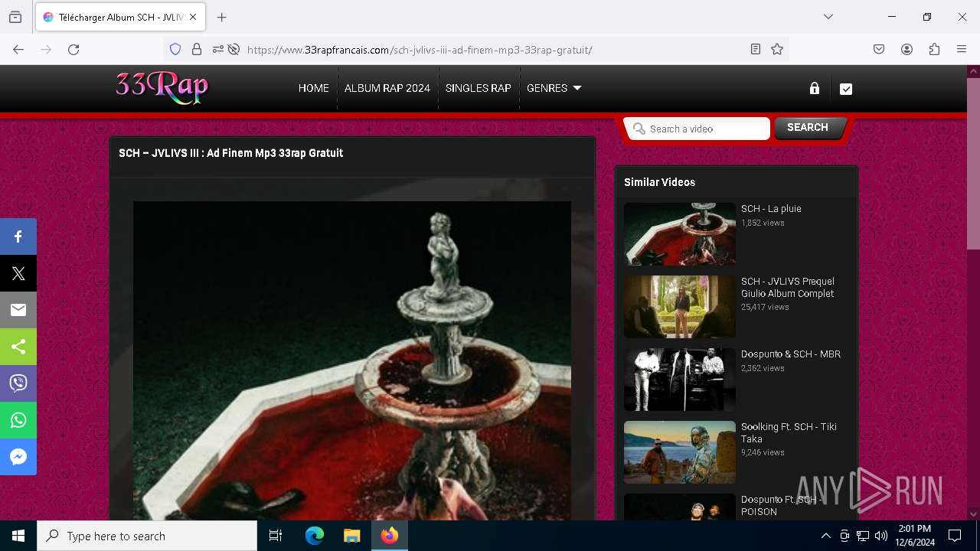Viewport: 980px width, 551px height.
Task: Click the taskbar search box
Action: click(x=147, y=536)
